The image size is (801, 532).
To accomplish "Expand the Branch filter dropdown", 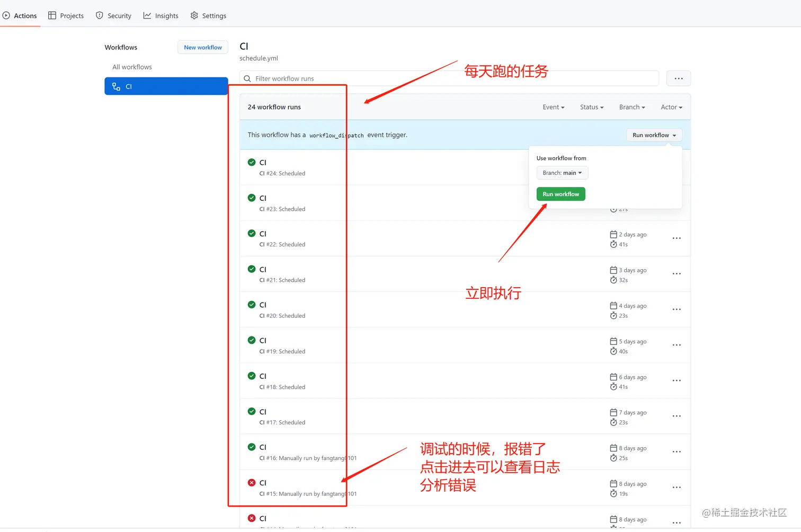I will coord(632,107).
